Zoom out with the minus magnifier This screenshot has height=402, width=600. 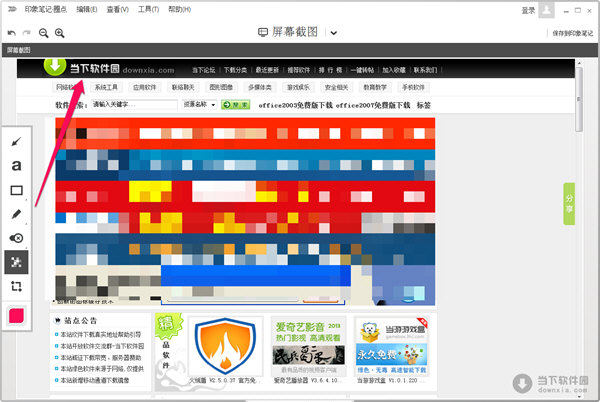click(44, 33)
